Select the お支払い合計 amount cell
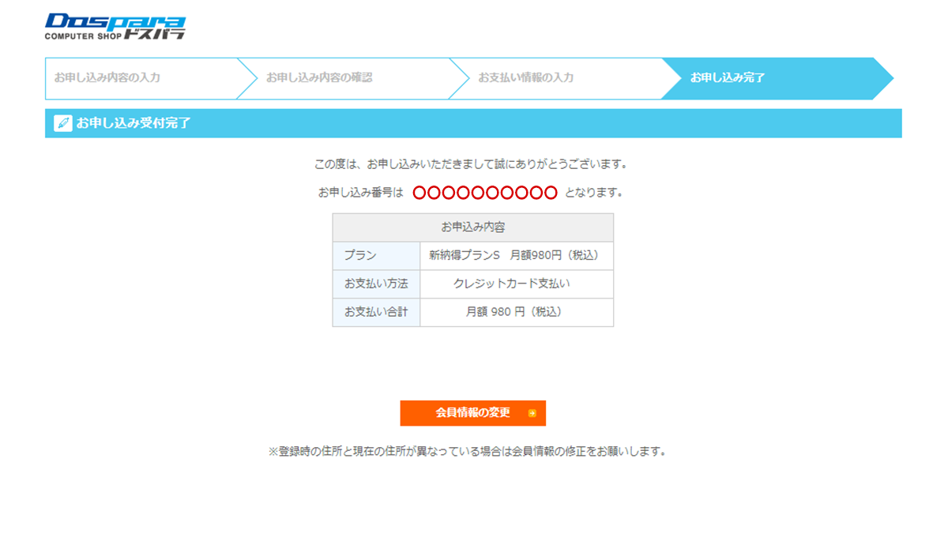This screenshot has width=948, height=560. [517, 312]
